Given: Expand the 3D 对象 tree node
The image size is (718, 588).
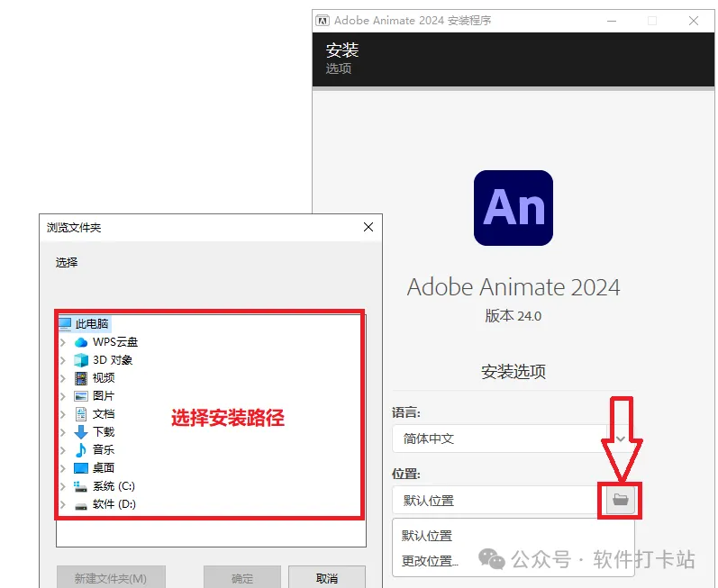Looking at the screenshot, I should (63, 360).
